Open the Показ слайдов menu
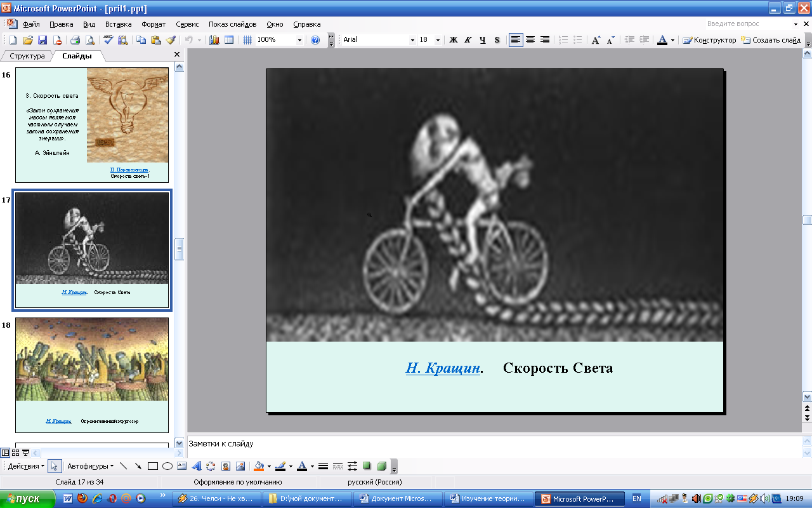The width and height of the screenshot is (812, 508). click(233, 24)
